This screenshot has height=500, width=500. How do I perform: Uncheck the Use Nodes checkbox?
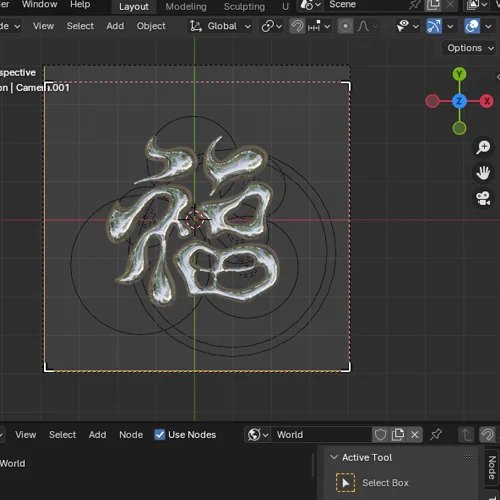pyautogui.click(x=160, y=435)
